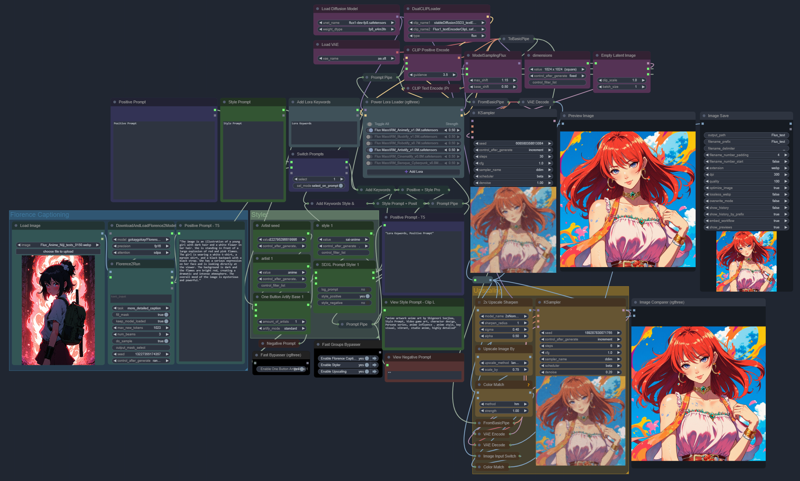Image resolution: width=800 pixels, height=481 pixels.
Task: Click the Preview Image node's collapse dot
Action: (x=564, y=116)
